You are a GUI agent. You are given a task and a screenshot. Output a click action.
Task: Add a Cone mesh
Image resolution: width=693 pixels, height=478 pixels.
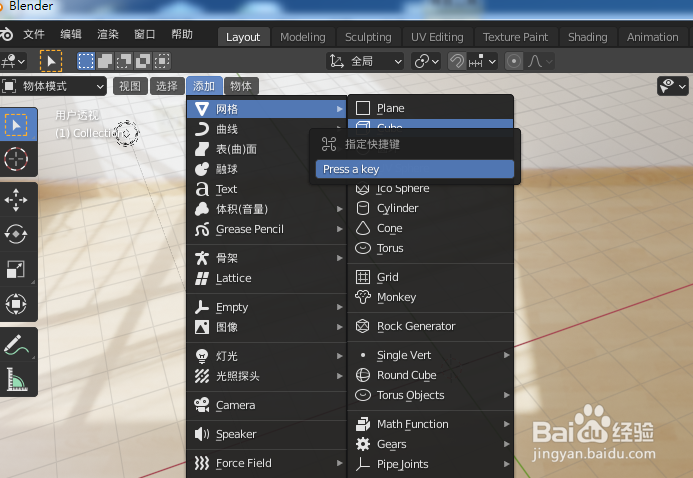coord(431,228)
